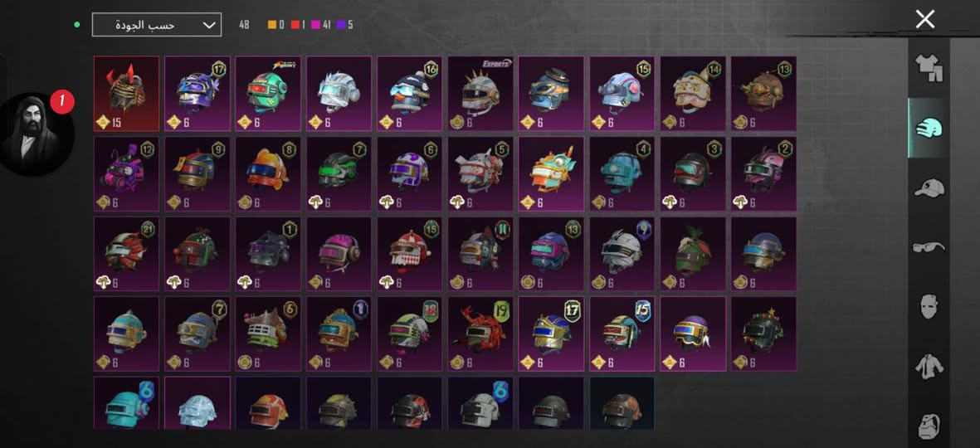This screenshot has height=448, width=980.
Task: Open the jacket category icon
Action: point(929,366)
